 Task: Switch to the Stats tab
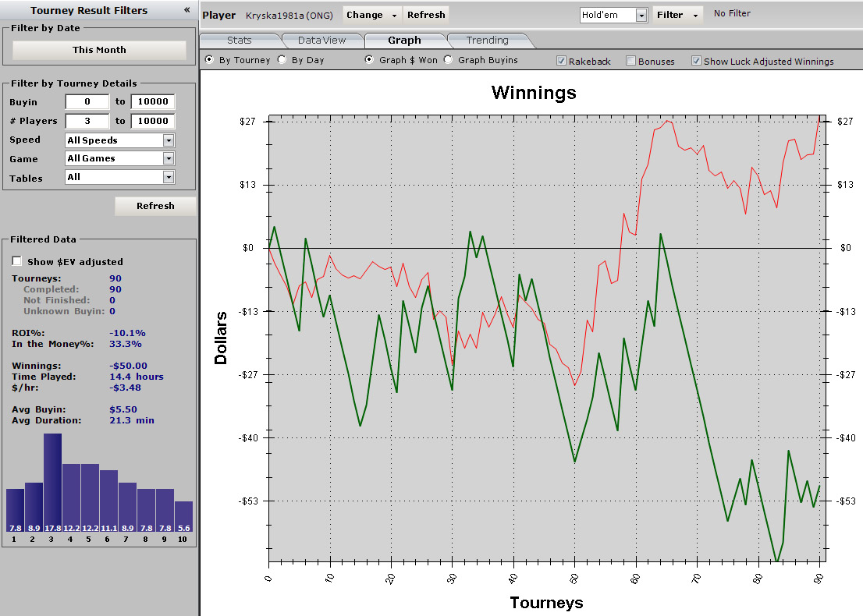[239, 41]
